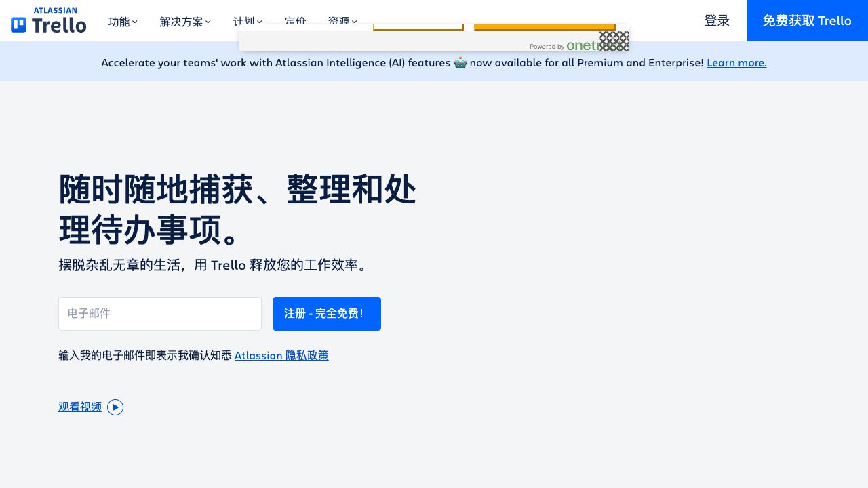Click the Trello logo icon

point(19,25)
